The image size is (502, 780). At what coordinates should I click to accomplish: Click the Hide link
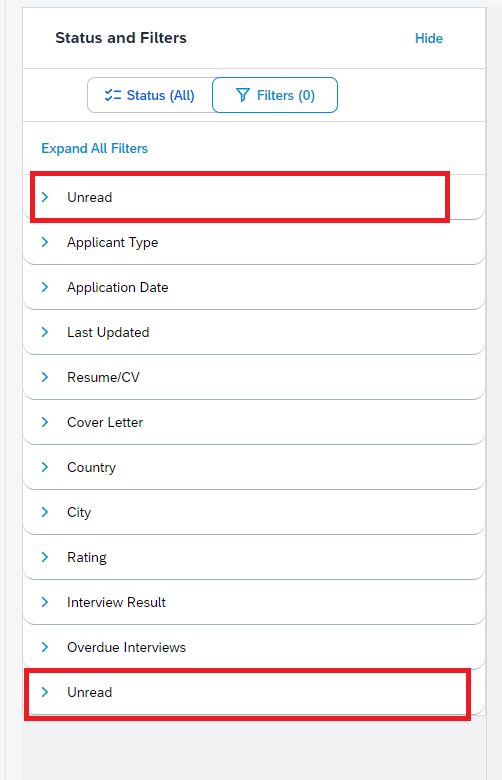tap(429, 38)
